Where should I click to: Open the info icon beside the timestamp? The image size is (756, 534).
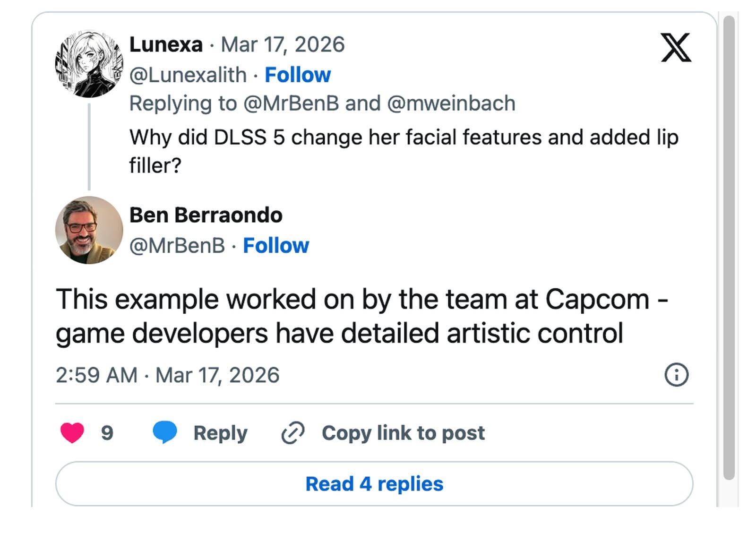pyautogui.click(x=678, y=375)
